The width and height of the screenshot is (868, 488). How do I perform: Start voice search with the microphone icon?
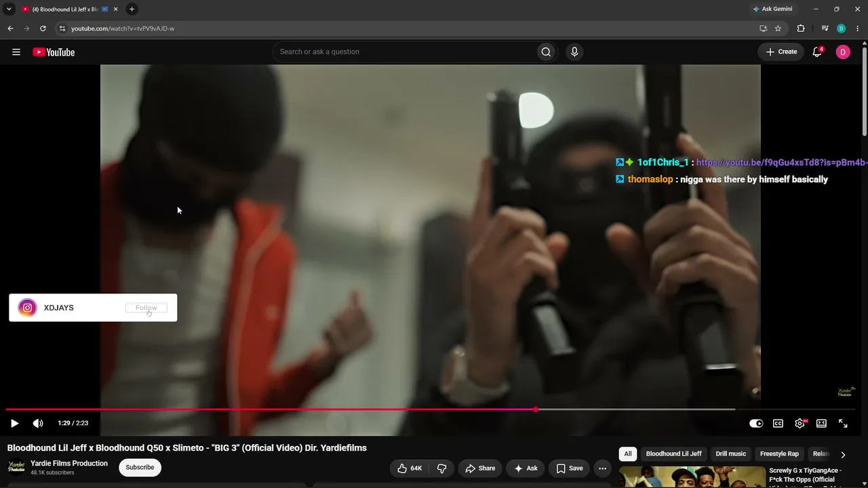click(574, 52)
